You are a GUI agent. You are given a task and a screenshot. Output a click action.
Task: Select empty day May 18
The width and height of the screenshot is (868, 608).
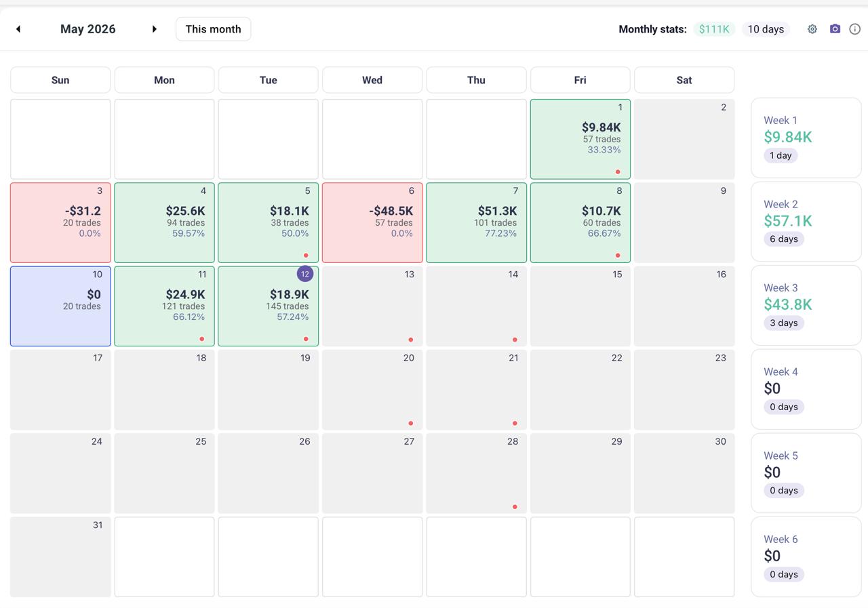pos(164,390)
